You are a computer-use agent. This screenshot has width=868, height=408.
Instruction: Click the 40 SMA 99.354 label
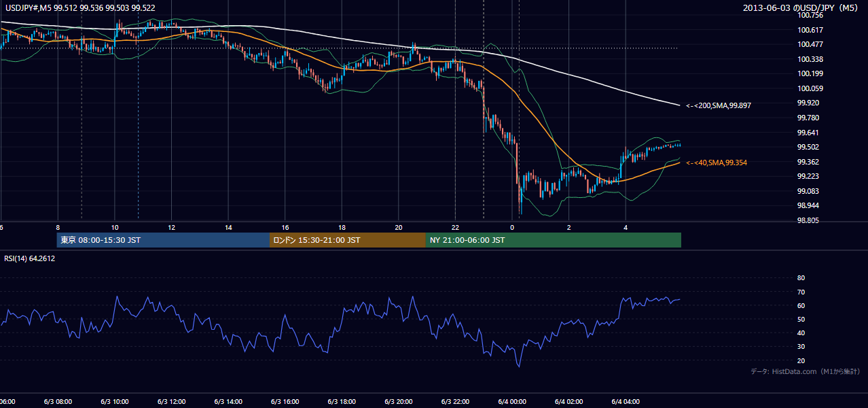(718, 163)
